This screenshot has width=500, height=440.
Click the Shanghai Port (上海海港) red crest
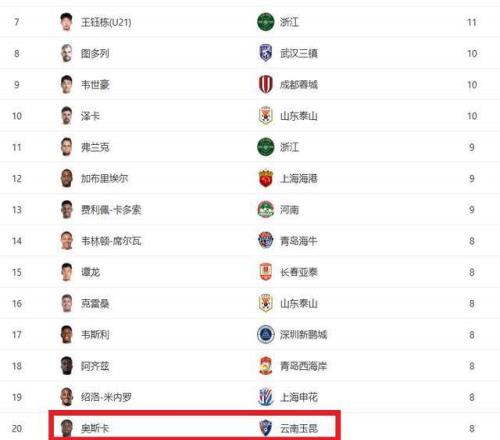266,178
